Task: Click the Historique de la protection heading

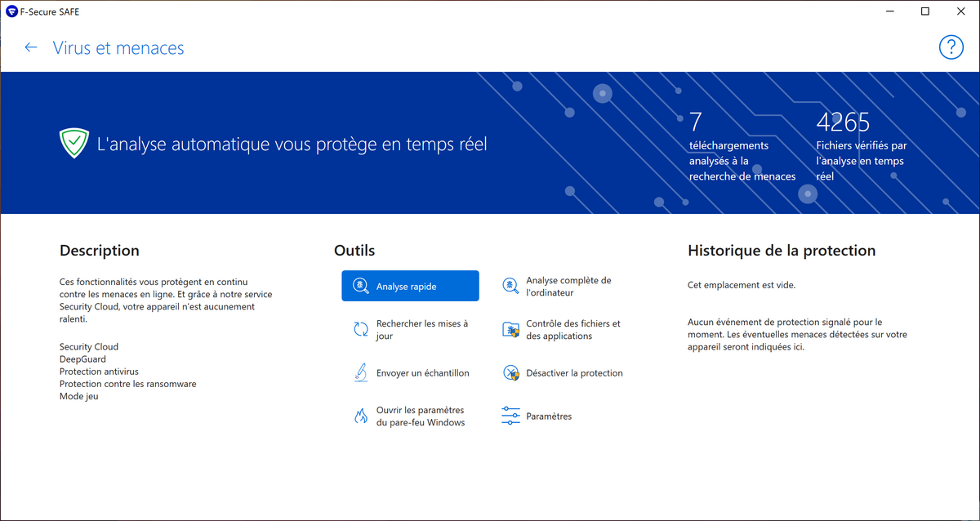Action: tap(782, 251)
